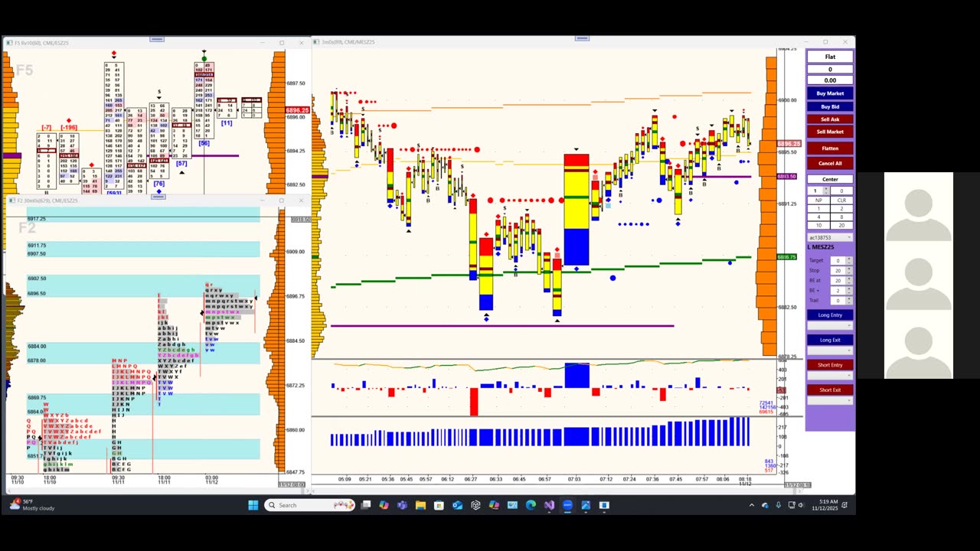
Task: Open Microsoft Store from taskbar
Action: [439, 505]
